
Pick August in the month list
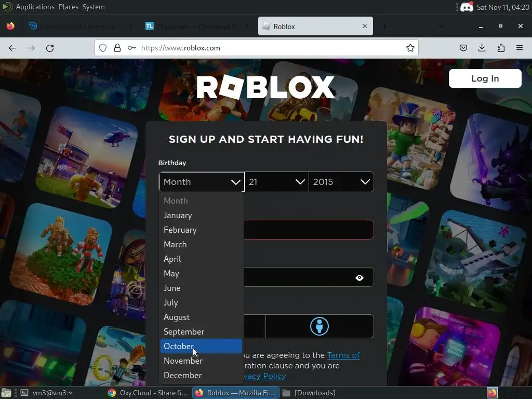201,317
